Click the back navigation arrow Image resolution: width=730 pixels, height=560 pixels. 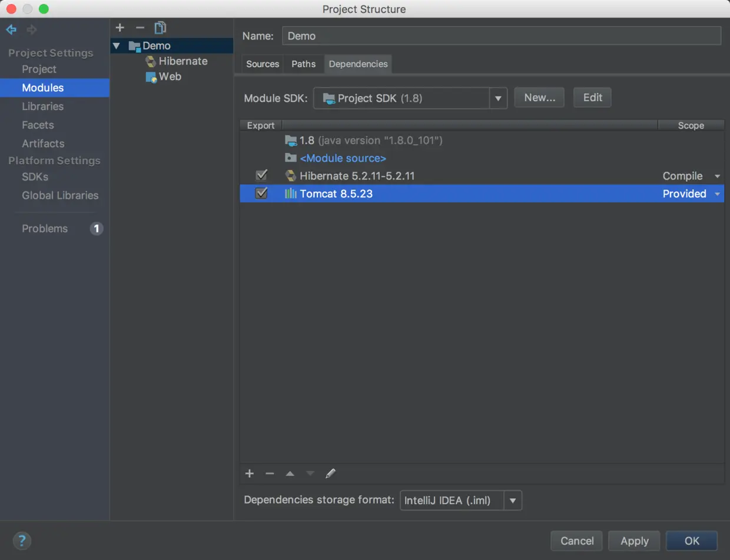pyautogui.click(x=11, y=29)
